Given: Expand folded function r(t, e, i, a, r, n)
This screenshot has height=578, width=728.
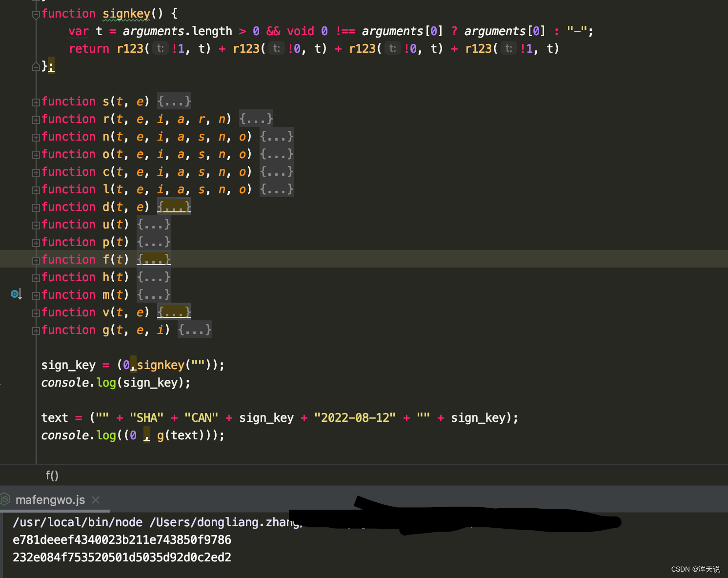Looking at the screenshot, I should pos(36,120).
